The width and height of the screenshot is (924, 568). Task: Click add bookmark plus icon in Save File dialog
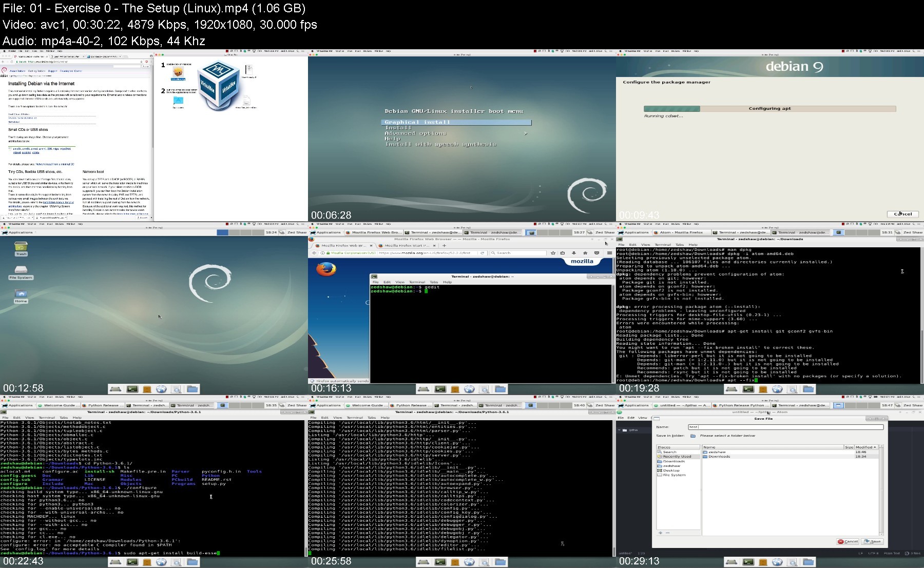(661, 533)
